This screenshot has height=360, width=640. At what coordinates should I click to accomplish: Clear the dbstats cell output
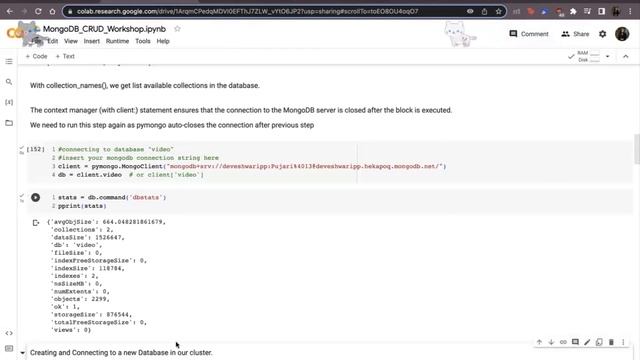coord(36,222)
